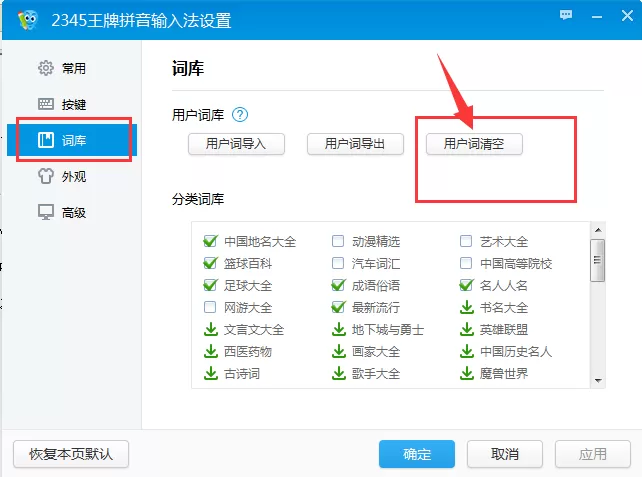Click the scroll up arrow of dictionary list
642x477 pixels.
click(598, 230)
